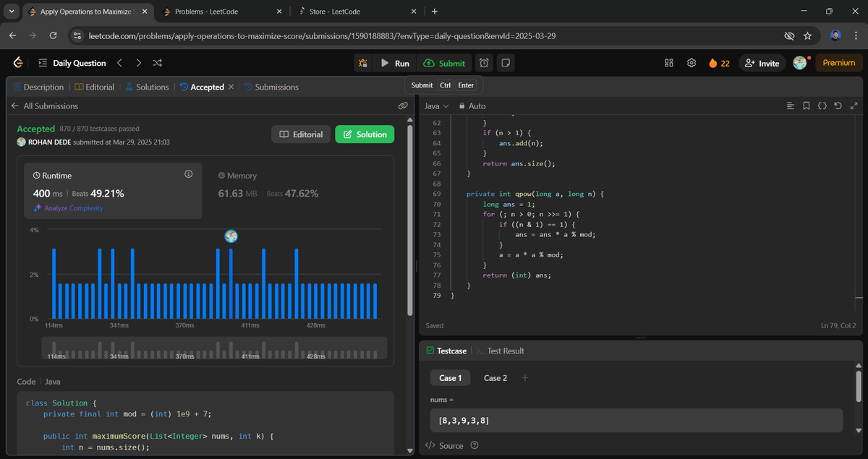
Task: Click the streak flame counter 22
Action: pos(719,63)
